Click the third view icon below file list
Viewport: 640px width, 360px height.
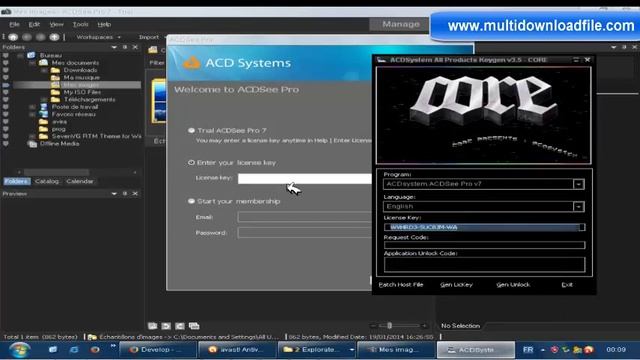pos(180,326)
